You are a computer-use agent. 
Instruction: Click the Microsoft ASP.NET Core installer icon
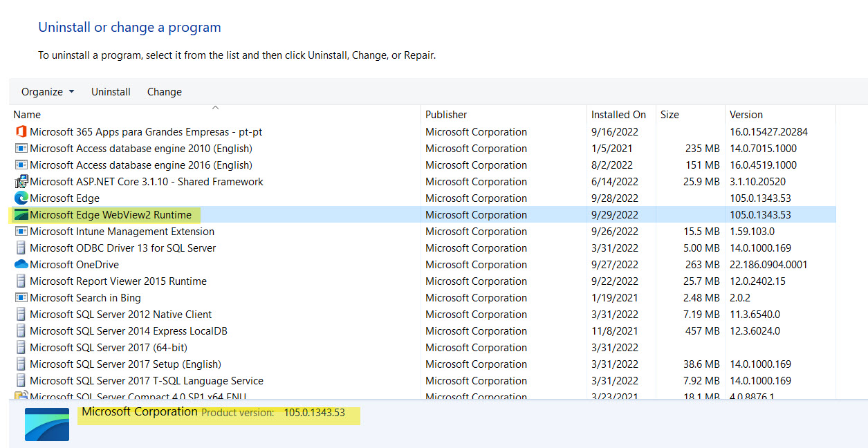tap(21, 182)
